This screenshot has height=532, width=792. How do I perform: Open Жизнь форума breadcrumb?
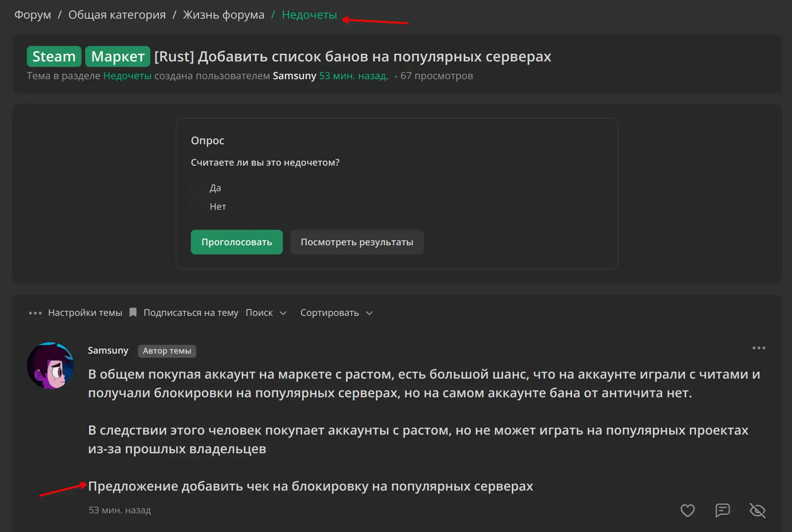point(224,15)
